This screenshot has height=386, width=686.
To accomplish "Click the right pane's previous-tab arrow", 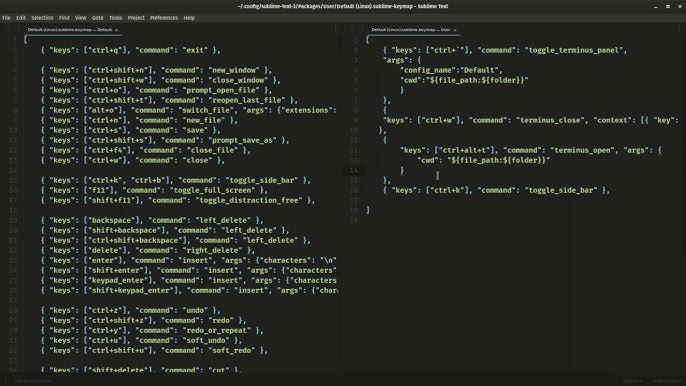I will [353, 29].
